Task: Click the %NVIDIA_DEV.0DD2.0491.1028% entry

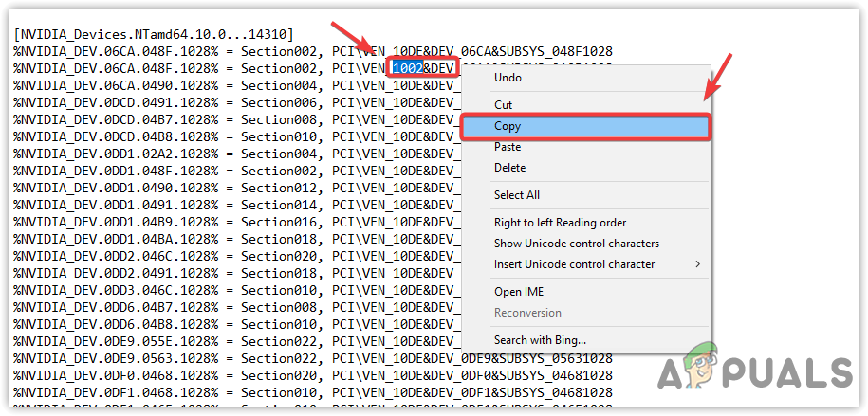Action: pyautogui.click(x=115, y=273)
